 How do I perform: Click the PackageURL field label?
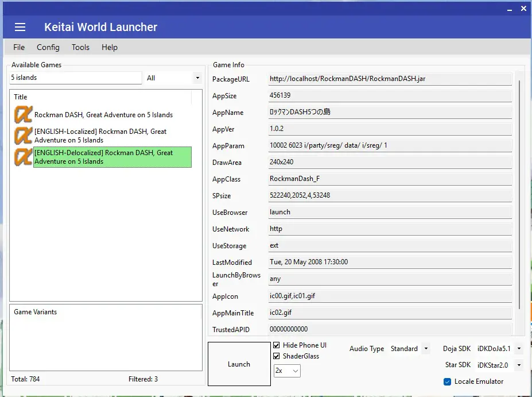(231, 79)
